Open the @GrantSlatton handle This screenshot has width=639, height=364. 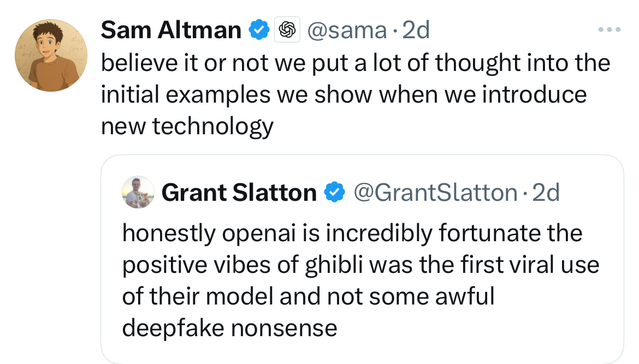(435, 193)
